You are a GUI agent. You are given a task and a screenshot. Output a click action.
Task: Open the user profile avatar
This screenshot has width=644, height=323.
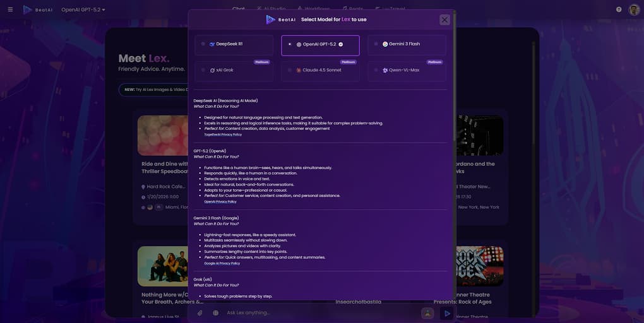tap(634, 9)
